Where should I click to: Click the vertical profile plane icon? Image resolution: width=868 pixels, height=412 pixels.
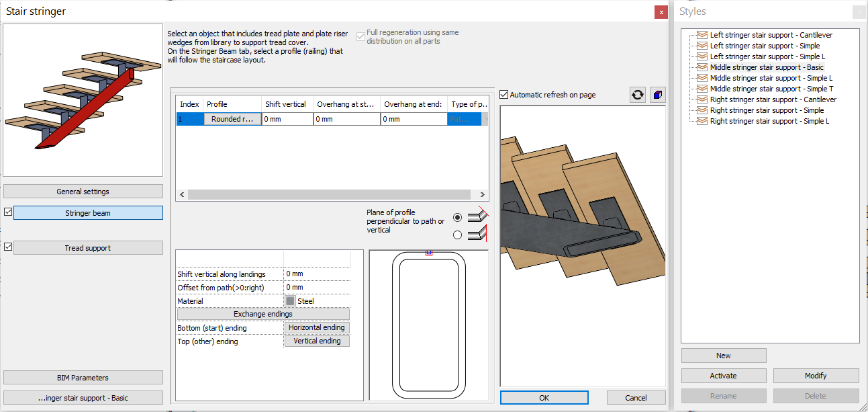[x=478, y=234]
